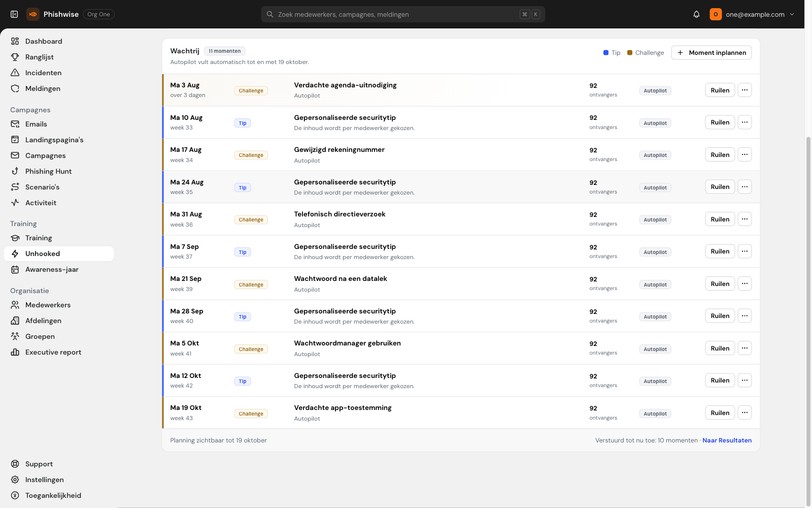Screen dimensions: 812x508
Task: Click the Groepen group icon
Action: point(15,336)
